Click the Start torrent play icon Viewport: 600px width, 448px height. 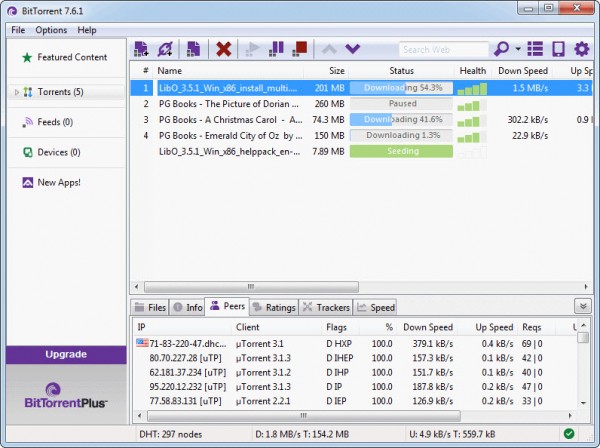pyautogui.click(x=252, y=49)
